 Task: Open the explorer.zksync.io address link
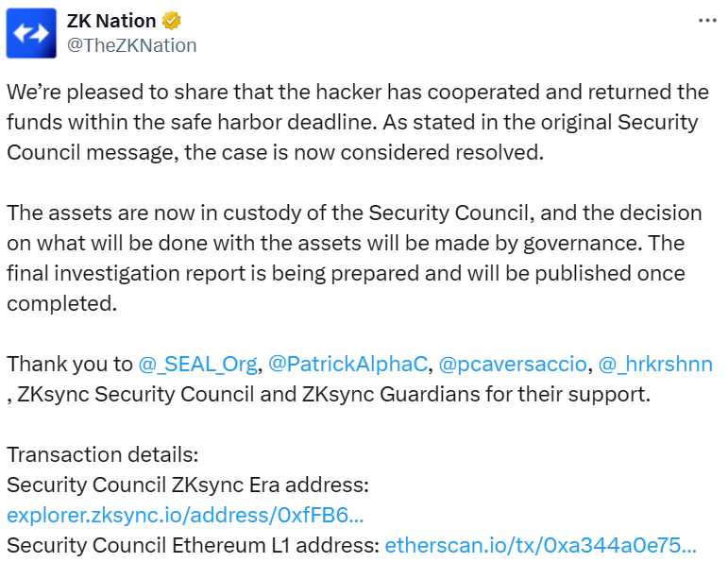click(x=185, y=515)
